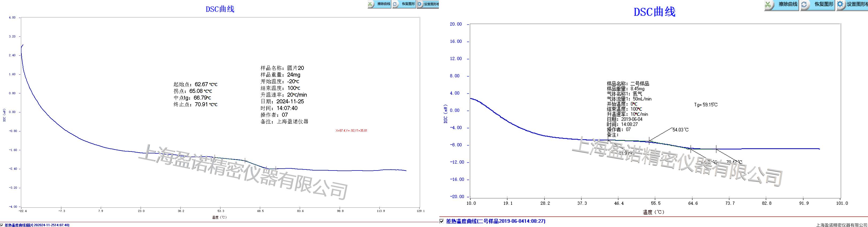Click gear icon of left chart's 设置图形
The height and width of the screenshot is (227, 868).
click(x=420, y=4)
